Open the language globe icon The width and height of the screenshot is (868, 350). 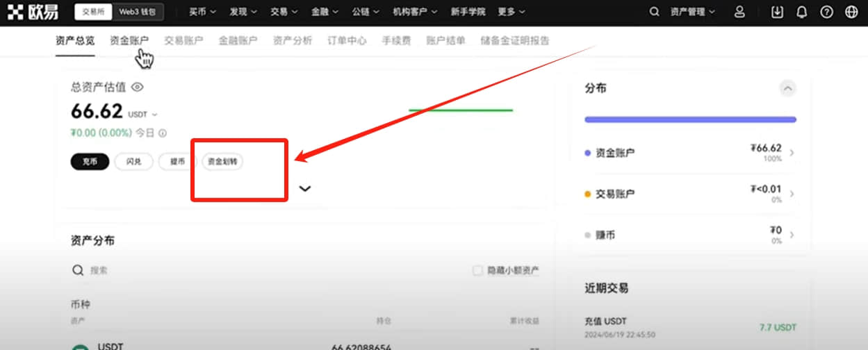point(851,12)
